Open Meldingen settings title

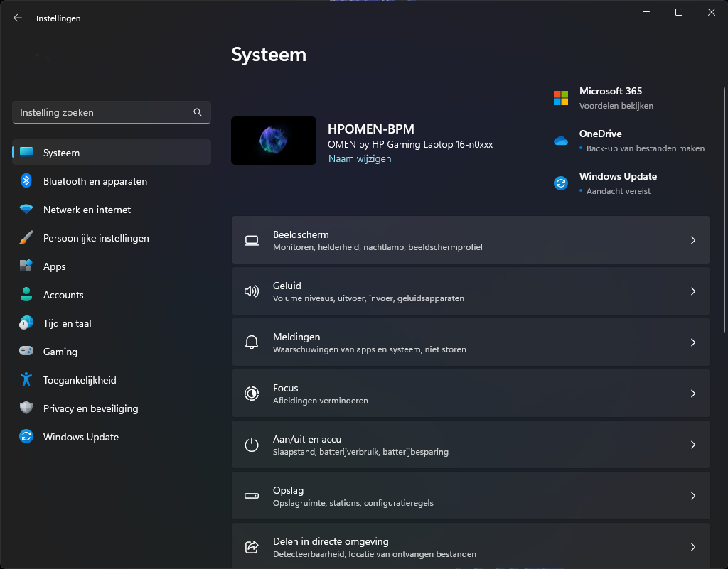(x=296, y=337)
